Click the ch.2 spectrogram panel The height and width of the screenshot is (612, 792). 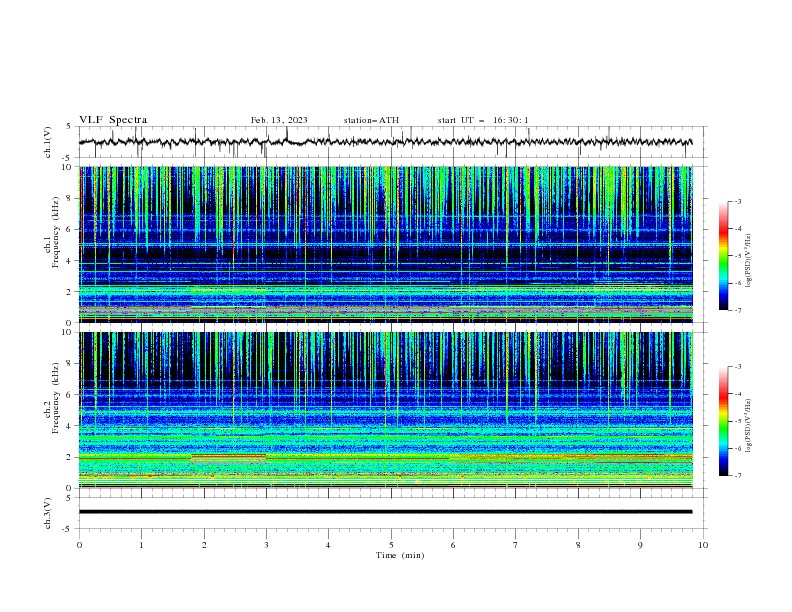pyautogui.click(x=386, y=410)
